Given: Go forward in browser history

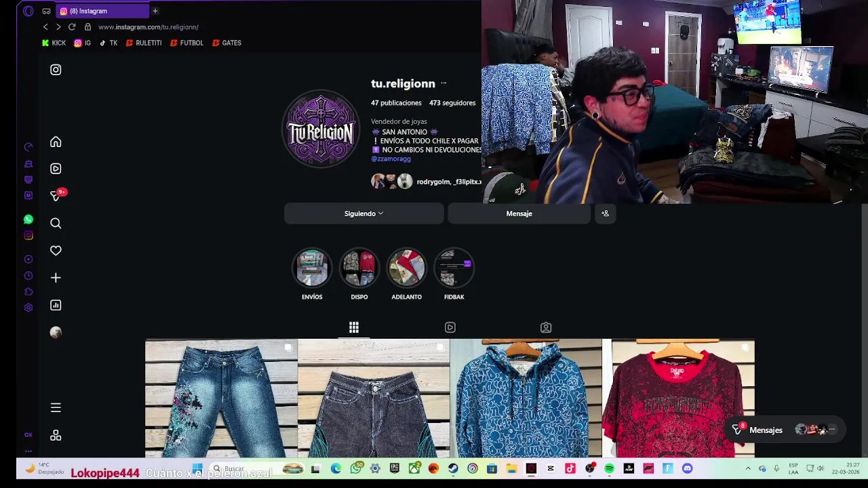Looking at the screenshot, I should [x=58, y=27].
